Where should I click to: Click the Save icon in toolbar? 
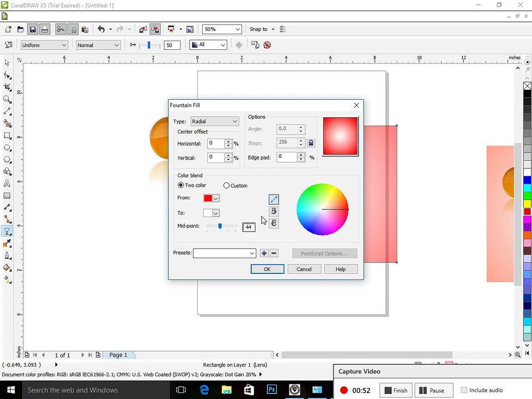click(33, 29)
